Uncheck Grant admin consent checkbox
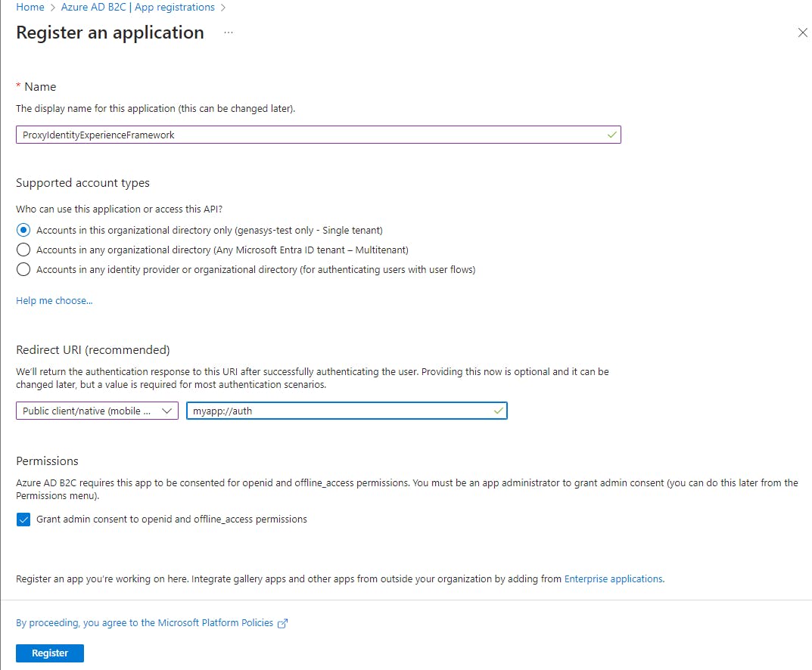812x670 pixels. tap(23, 520)
